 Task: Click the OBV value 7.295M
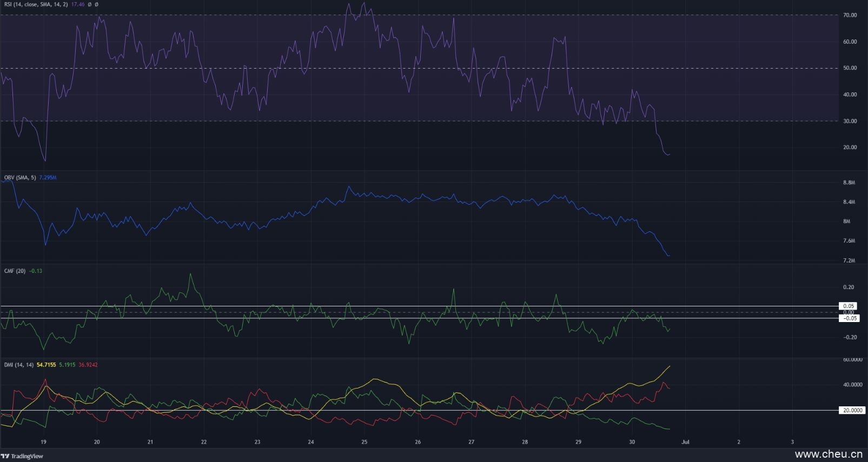click(x=48, y=177)
